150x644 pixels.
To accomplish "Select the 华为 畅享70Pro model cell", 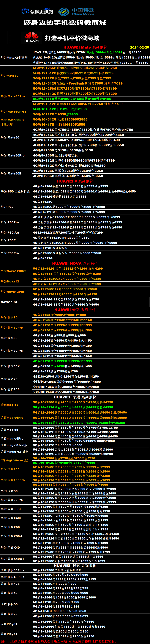I will (16, 328).
